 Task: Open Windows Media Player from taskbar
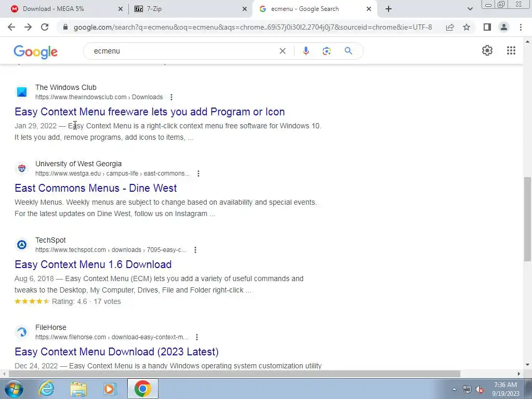110,389
